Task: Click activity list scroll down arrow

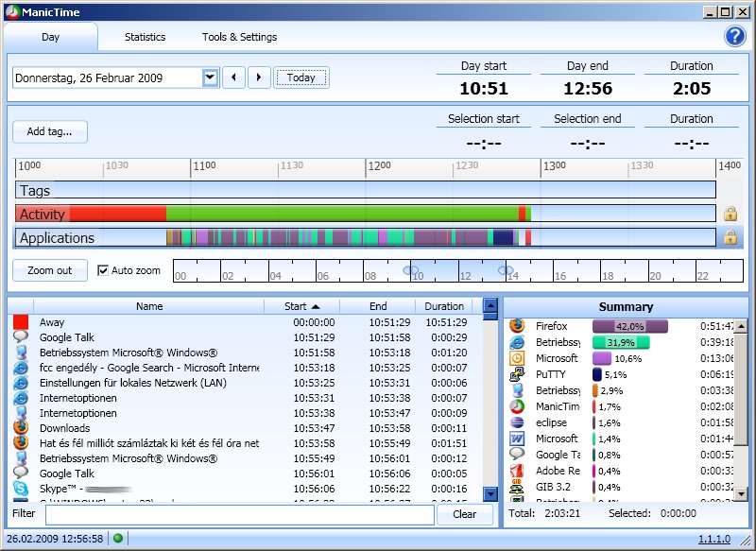Action: 490,493
